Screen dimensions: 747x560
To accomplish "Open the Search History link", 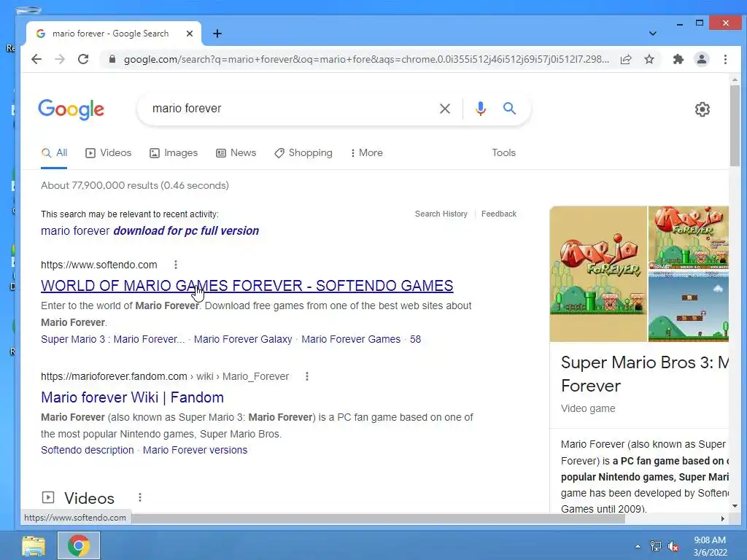I will point(441,214).
